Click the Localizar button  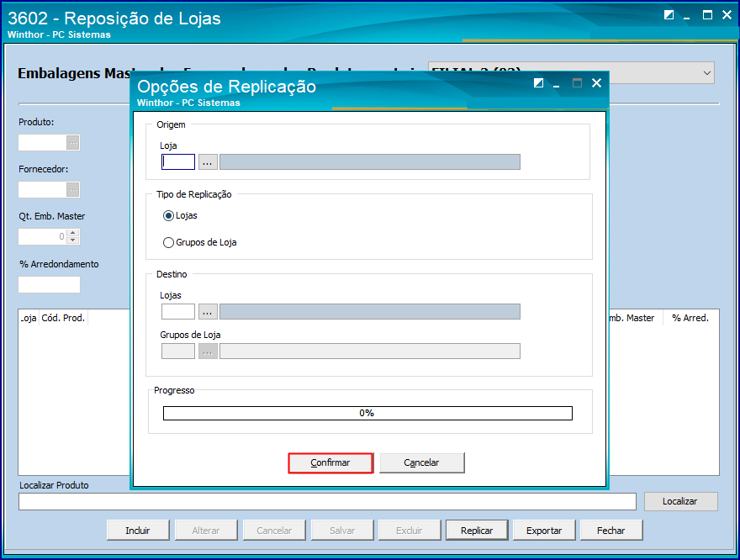[680, 501]
